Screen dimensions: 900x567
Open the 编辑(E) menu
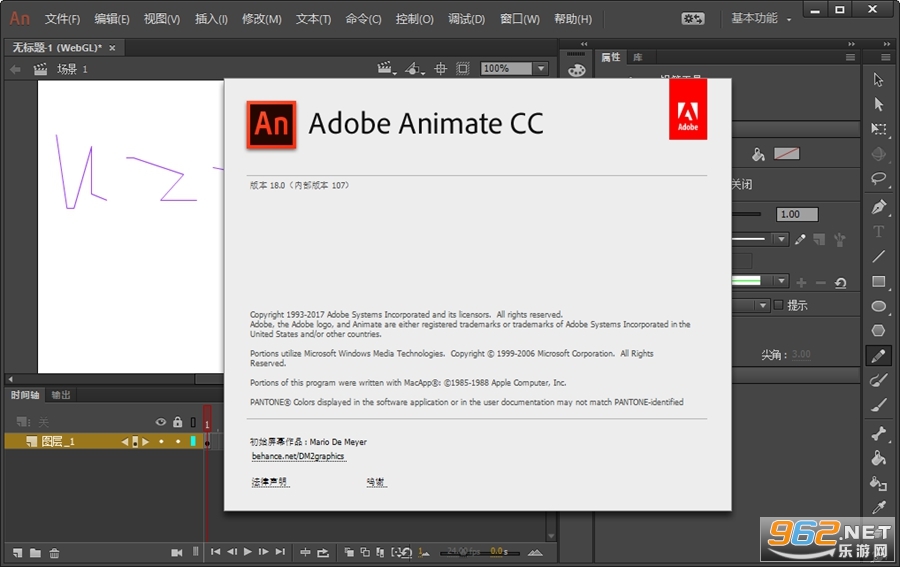112,19
